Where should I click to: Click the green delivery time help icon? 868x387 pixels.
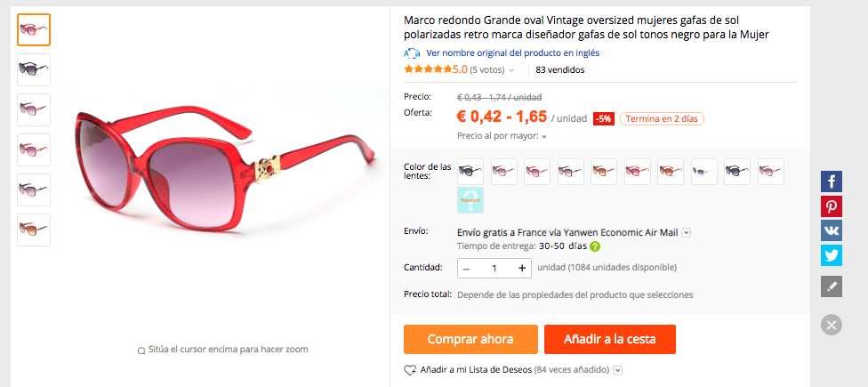point(595,246)
